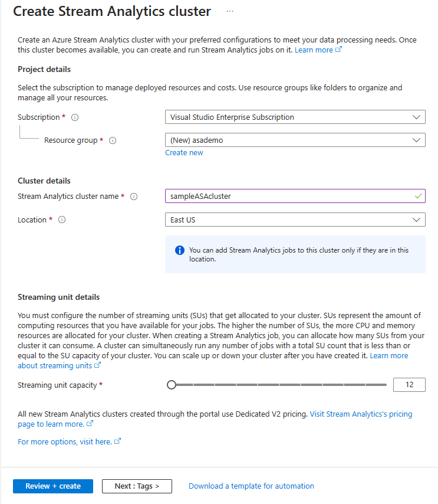Screen dimensions: 438x504
Task: Click the 'Next : Tags' button
Action: click(x=137, y=486)
